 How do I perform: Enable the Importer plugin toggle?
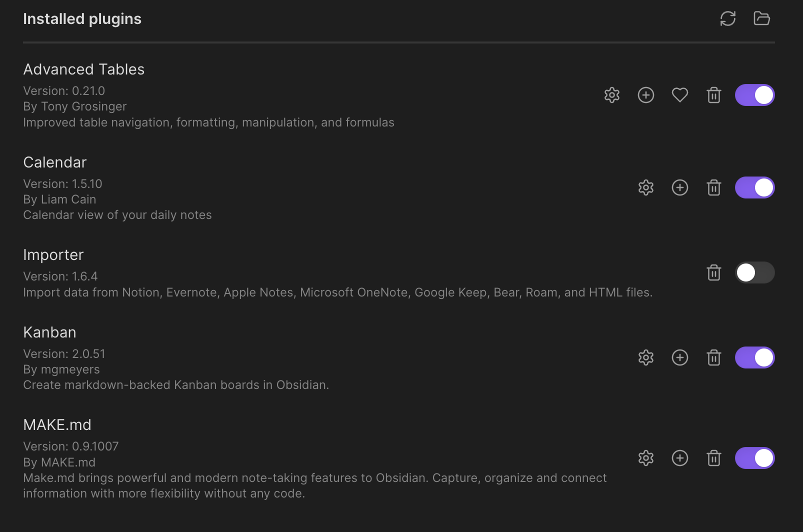coord(755,272)
